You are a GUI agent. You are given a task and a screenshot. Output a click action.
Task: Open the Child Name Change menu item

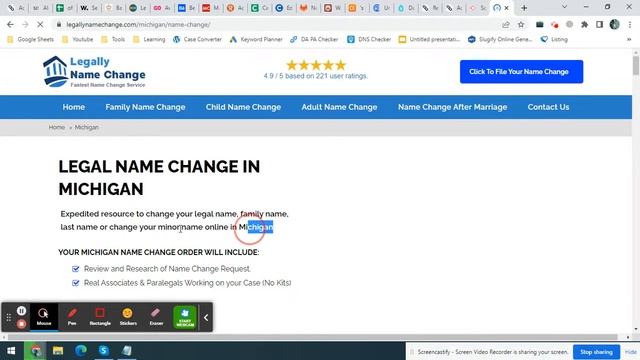pyautogui.click(x=243, y=107)
